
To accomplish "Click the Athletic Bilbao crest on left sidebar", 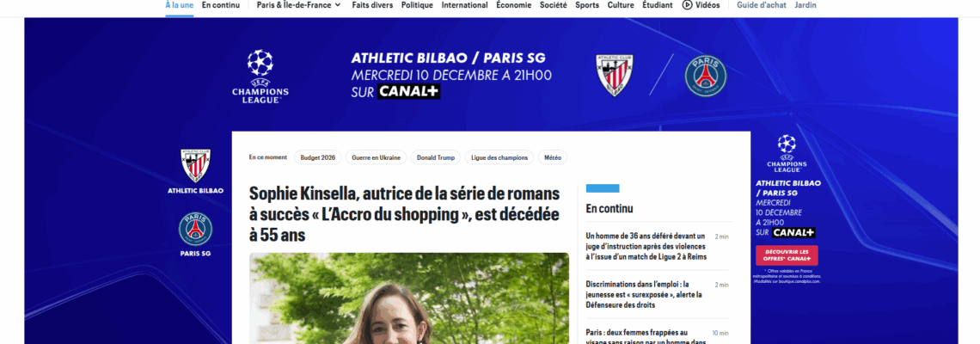I will (x=196, y=165).
